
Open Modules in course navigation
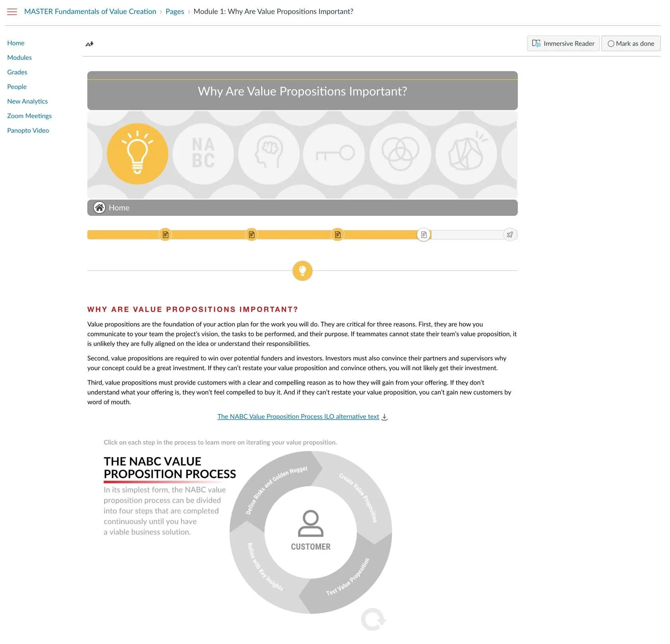point(20,58)
